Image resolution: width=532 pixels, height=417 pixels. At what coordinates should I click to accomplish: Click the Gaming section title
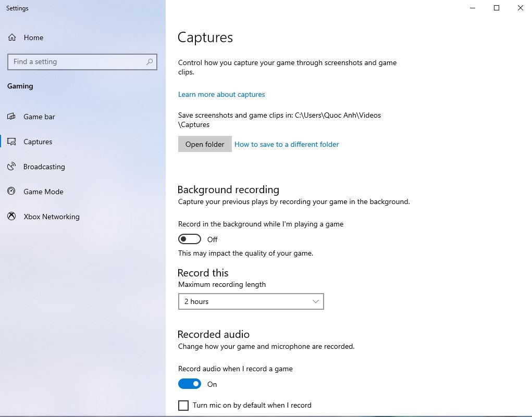click(20, 86)
